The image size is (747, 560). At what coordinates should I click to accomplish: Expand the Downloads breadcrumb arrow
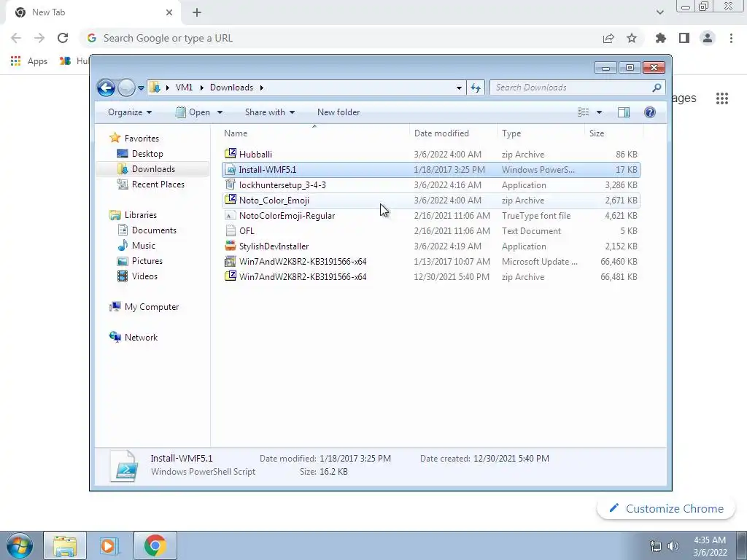(x=262, y=87)
